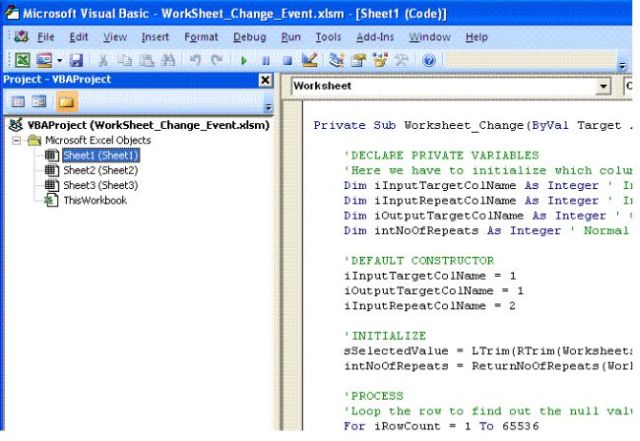Image resolution: width=640 pixels, height=441 pixels.
Task: Open the Insert UserForm dropdown arrow
Action: [x=60, y=60]
